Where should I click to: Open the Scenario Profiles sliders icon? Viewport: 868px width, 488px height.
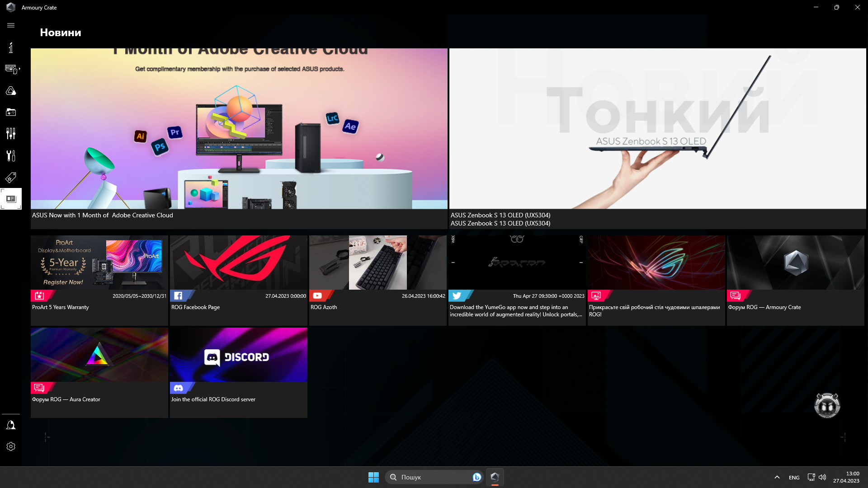(11, 133)
